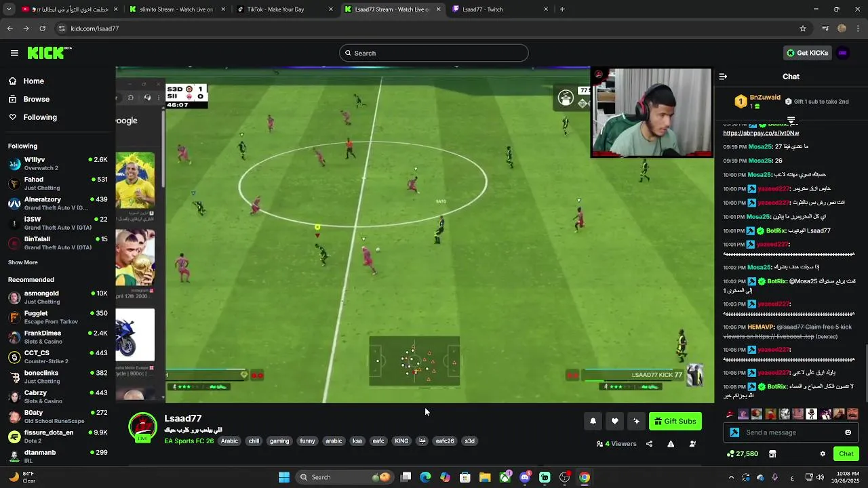Click the Gift Subs button
Screen dimensions: 868x488
(675, 422)
